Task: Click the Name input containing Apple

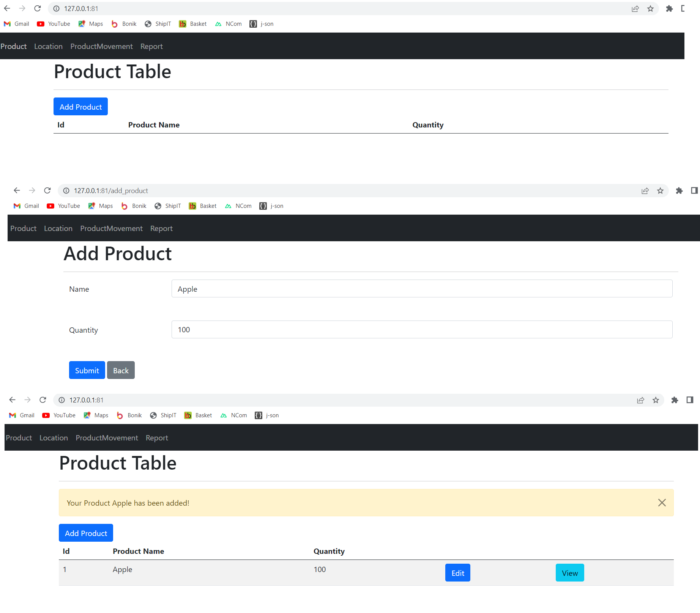Action: (421, 289)
